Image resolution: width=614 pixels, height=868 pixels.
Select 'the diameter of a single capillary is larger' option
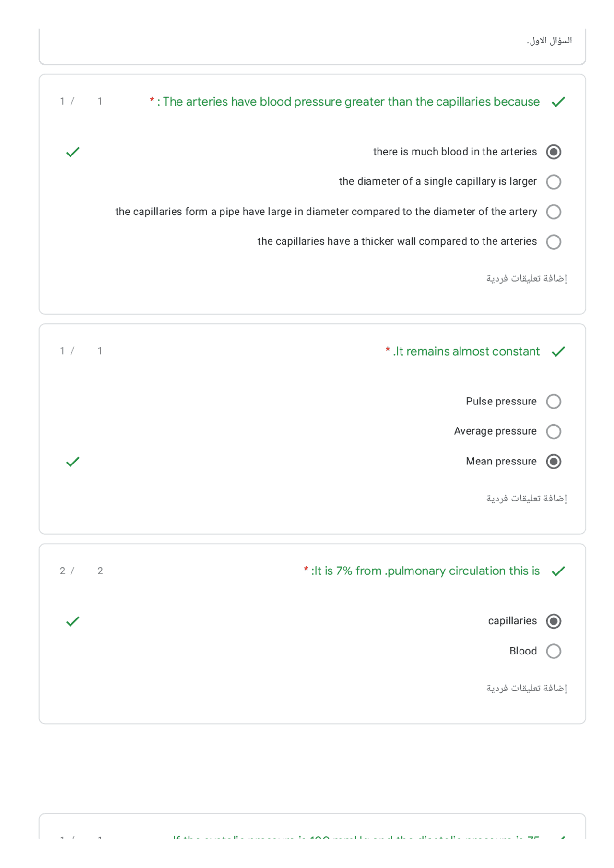[x=554, y=182]
